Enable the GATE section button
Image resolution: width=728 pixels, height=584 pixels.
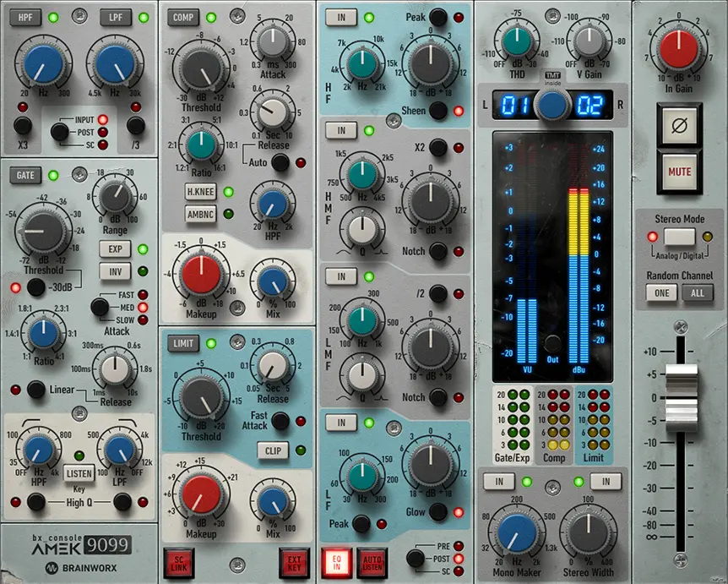25,175
